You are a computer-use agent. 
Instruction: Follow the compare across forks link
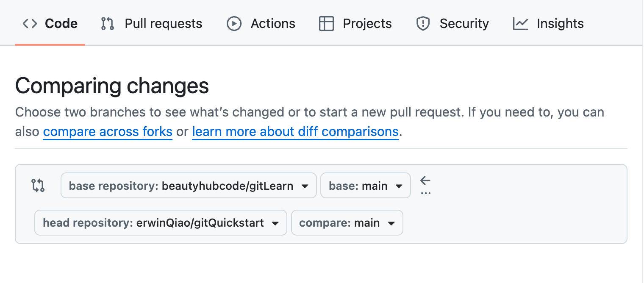click(108, 132)
